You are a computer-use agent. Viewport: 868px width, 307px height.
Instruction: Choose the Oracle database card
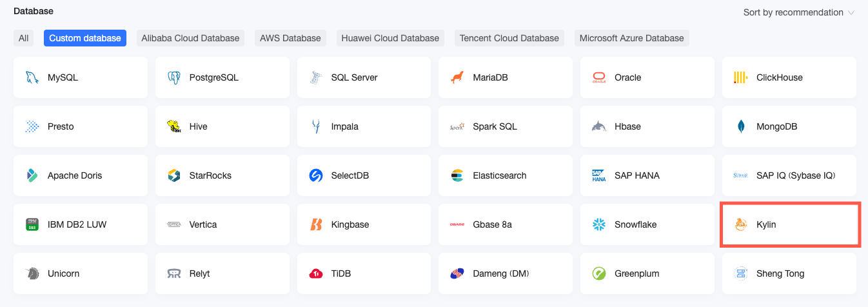point(647,77)
